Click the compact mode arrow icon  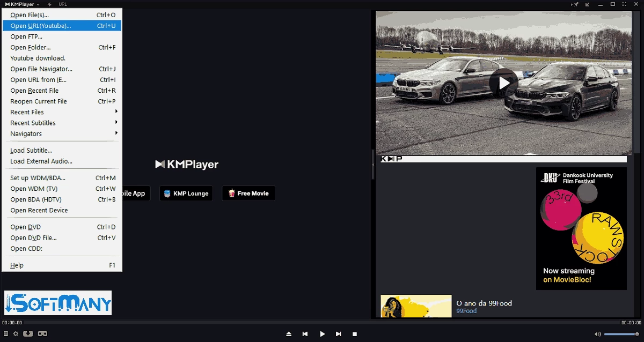click(x=588, y=4)
